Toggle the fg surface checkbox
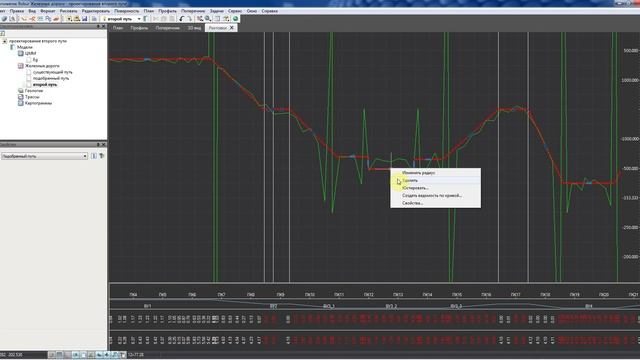The image size is (640, 360). point(29,60)
